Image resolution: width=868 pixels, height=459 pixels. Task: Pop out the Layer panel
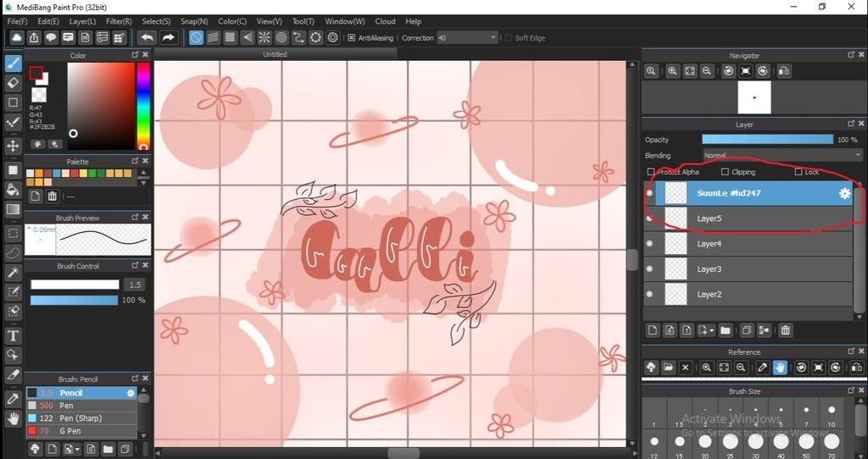851,124
